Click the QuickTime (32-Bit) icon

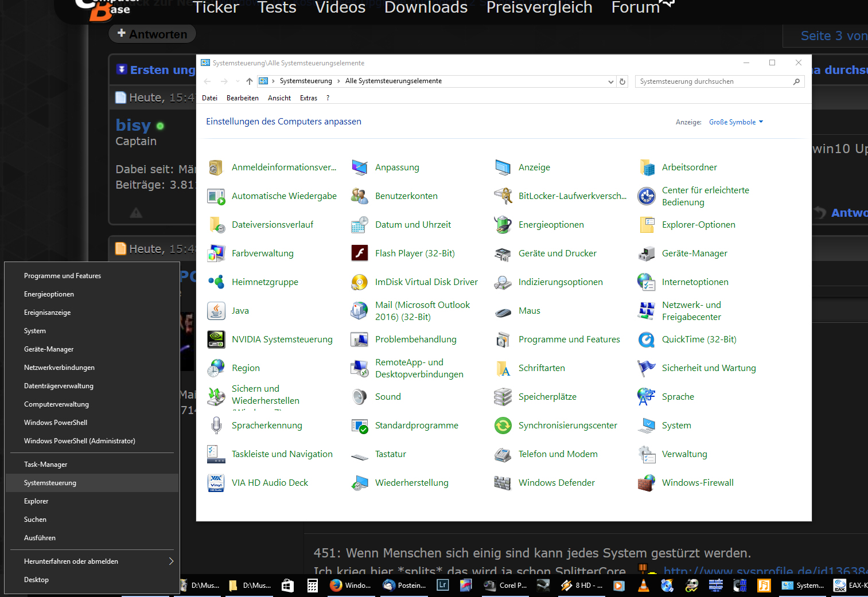tap(647, 340)
